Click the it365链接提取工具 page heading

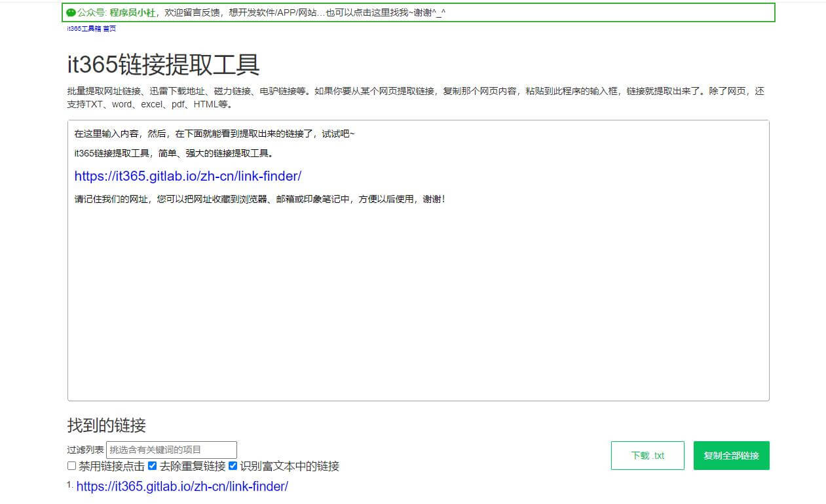163,65
